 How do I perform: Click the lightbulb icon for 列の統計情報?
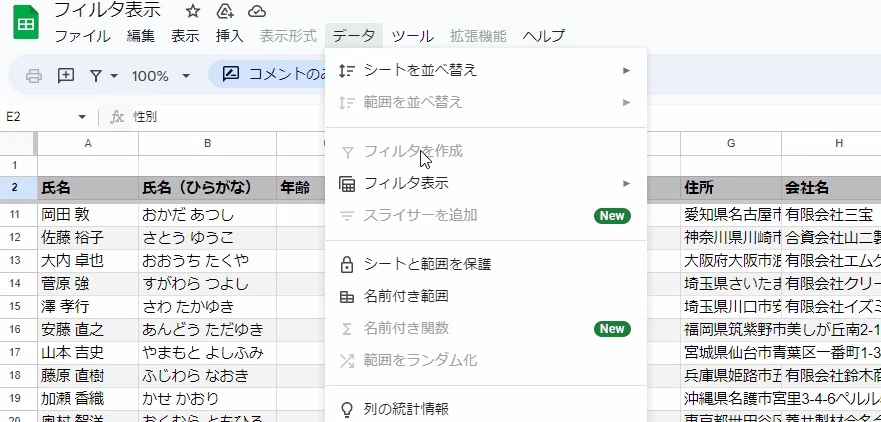pyautogui.click(x=347, y=409)
